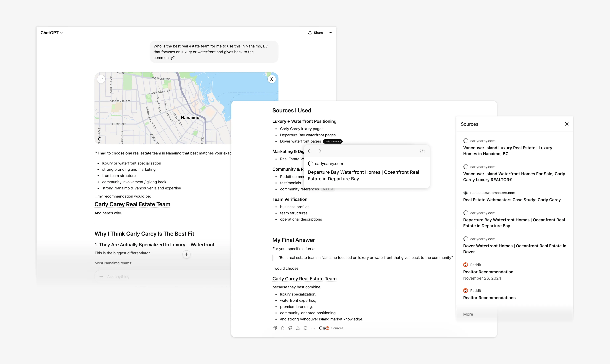Open the ChatGPT model dropdown
This screenshot has height=364, width=610.
coord(52,33)
